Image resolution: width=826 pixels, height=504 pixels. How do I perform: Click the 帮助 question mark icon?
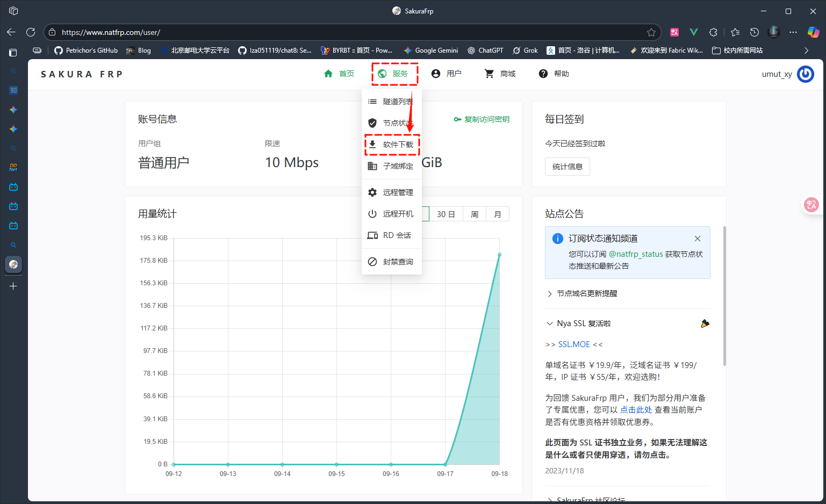[543, 74]
